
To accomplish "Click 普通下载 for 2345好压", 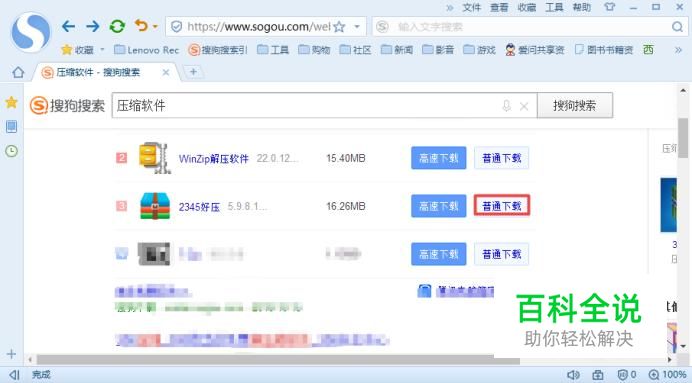I will [502, 206].
